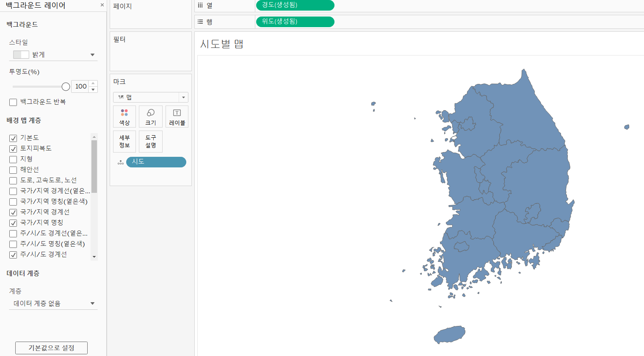Close the 백그라운드 레이어 pane
This screenshot has width=644, height=356.
coord(102,5)
